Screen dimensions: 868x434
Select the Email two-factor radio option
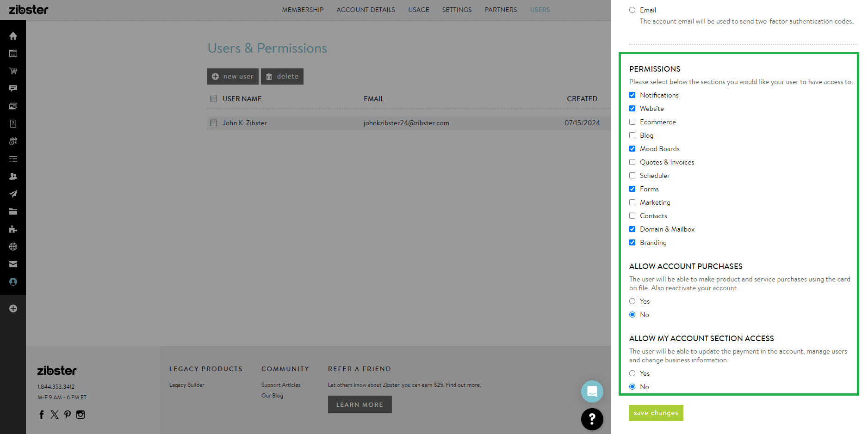pyautogui.click(x=632, y=10)
